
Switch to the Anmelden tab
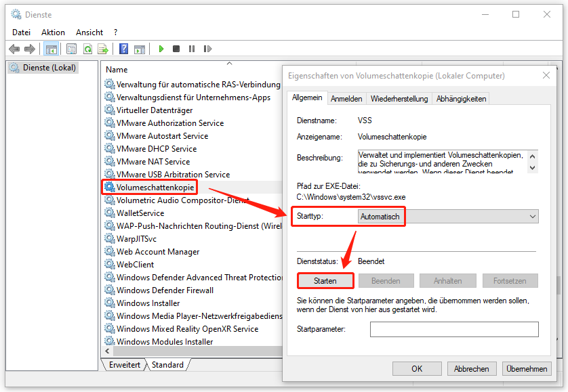tap(346, 98)
